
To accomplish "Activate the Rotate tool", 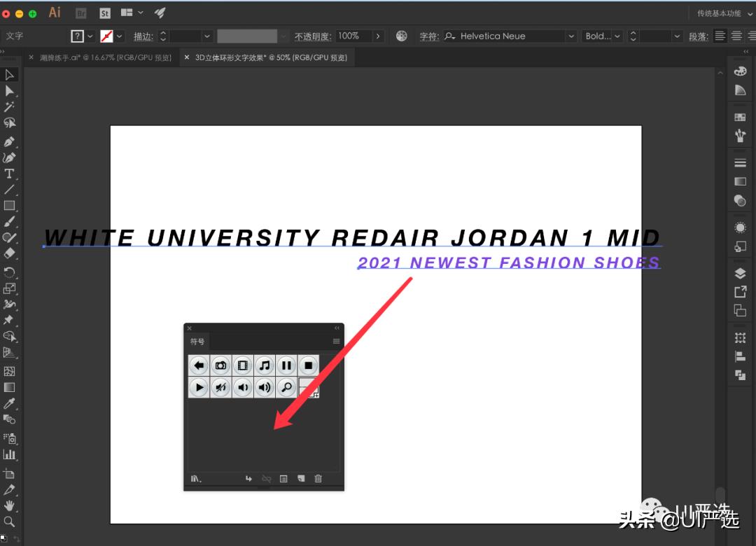I will pos(9,272).
